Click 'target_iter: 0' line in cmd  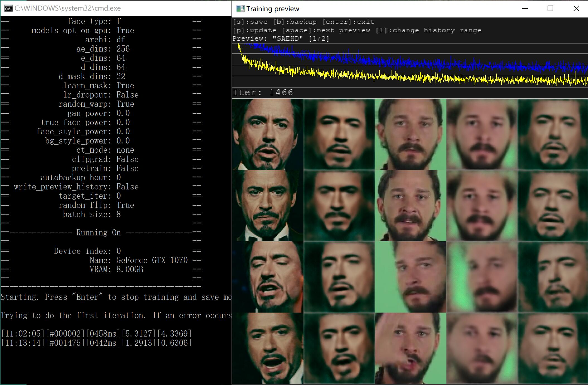[90, 196]
